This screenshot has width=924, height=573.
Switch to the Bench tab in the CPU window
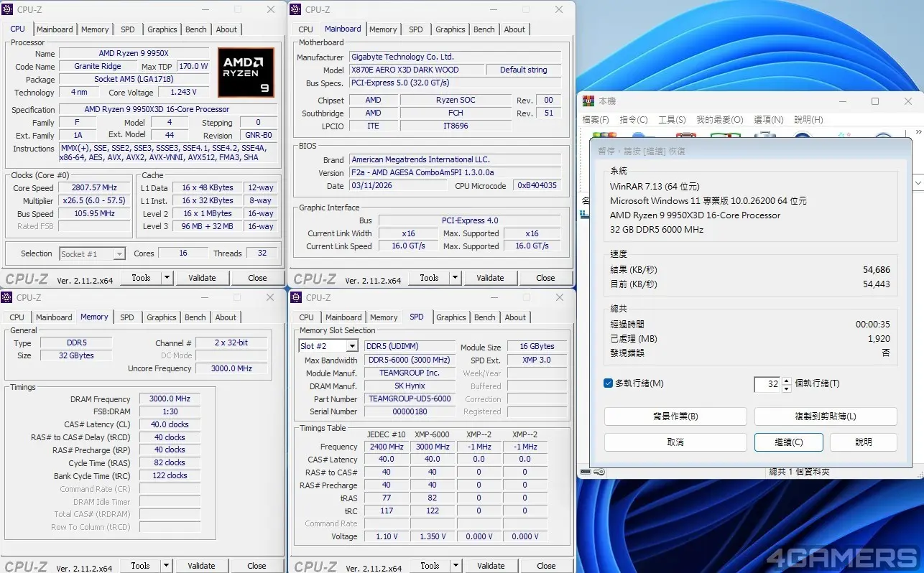[196, 29]
